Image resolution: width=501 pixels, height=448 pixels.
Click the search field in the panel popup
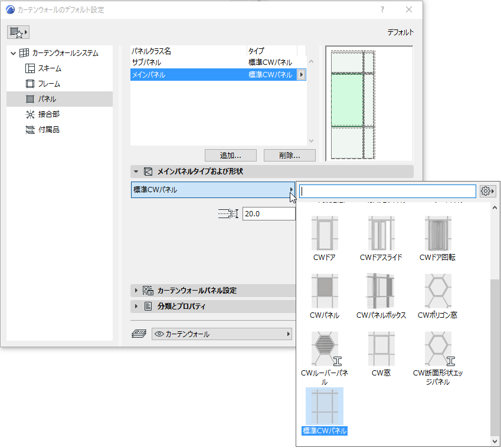coord(387,191)
